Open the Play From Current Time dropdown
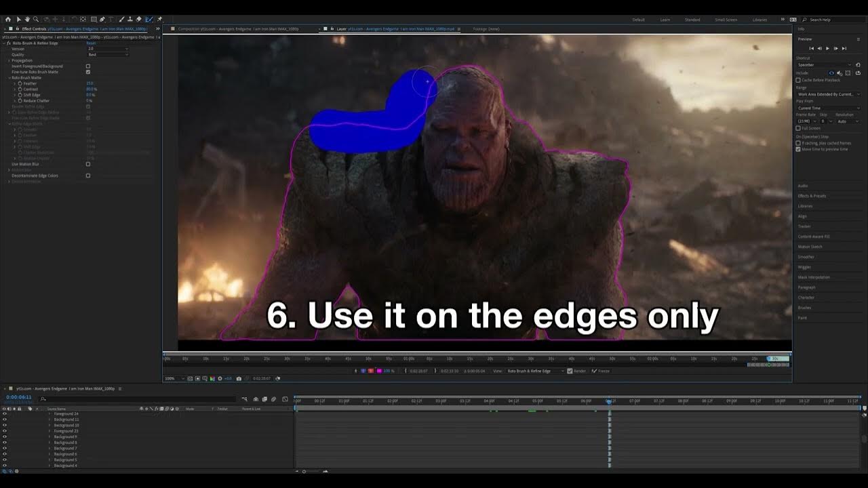Screen dimensions: 868x488 coord(829,108)
